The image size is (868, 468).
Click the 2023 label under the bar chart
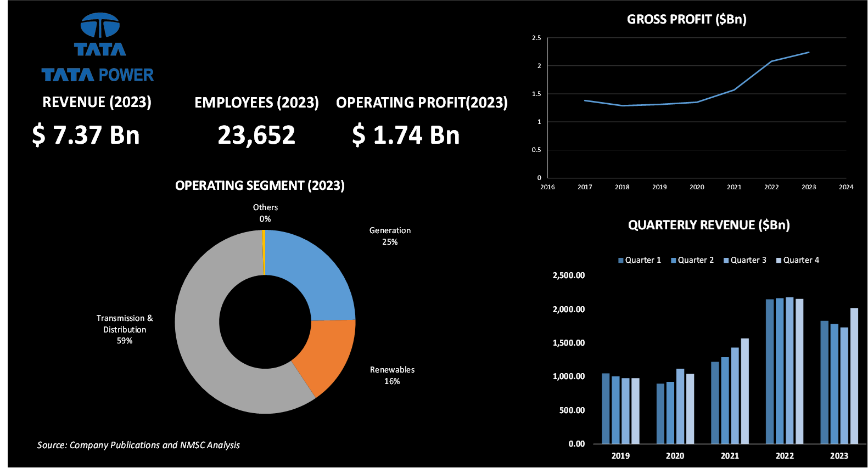coord(839,456)
